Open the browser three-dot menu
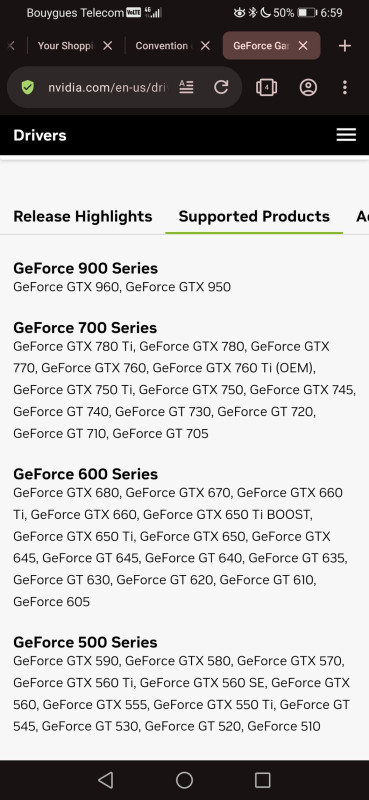 tap(345, 87)
